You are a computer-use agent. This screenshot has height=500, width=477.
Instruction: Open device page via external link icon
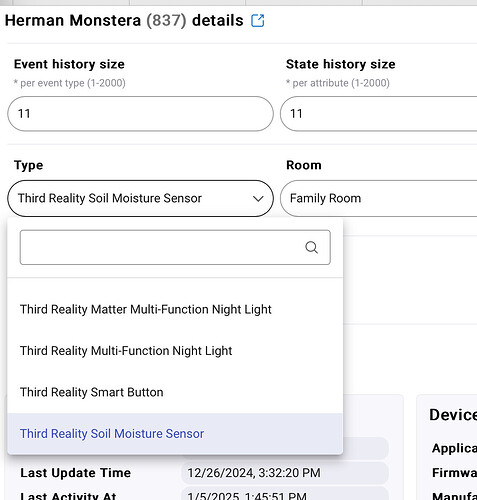coord(258,21)
